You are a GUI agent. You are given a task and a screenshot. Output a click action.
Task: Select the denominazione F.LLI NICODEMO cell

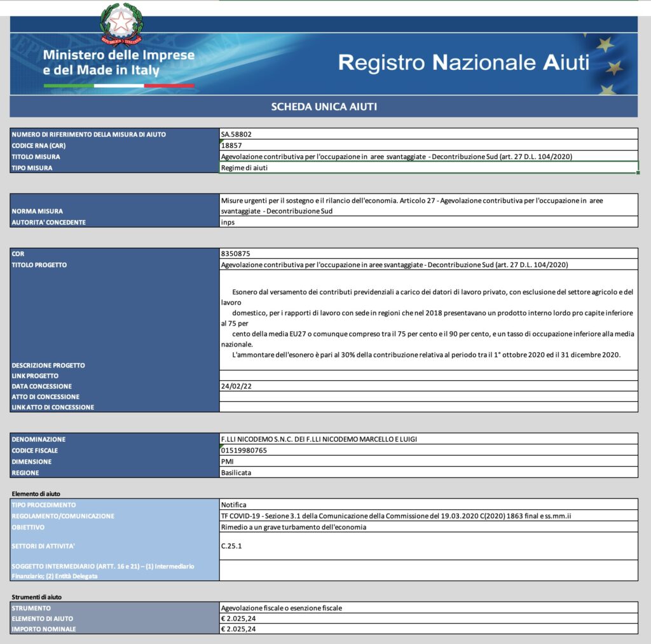(428, 439)
